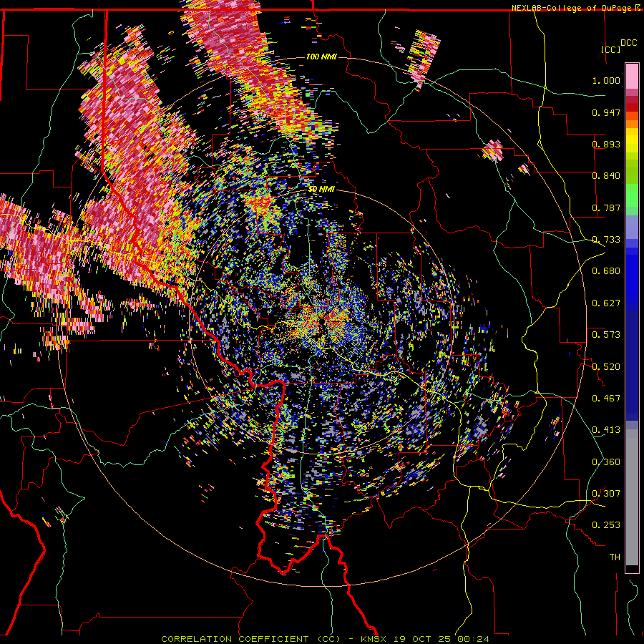
Task: Select the 0.680 legend value
Action: point(606,271)
